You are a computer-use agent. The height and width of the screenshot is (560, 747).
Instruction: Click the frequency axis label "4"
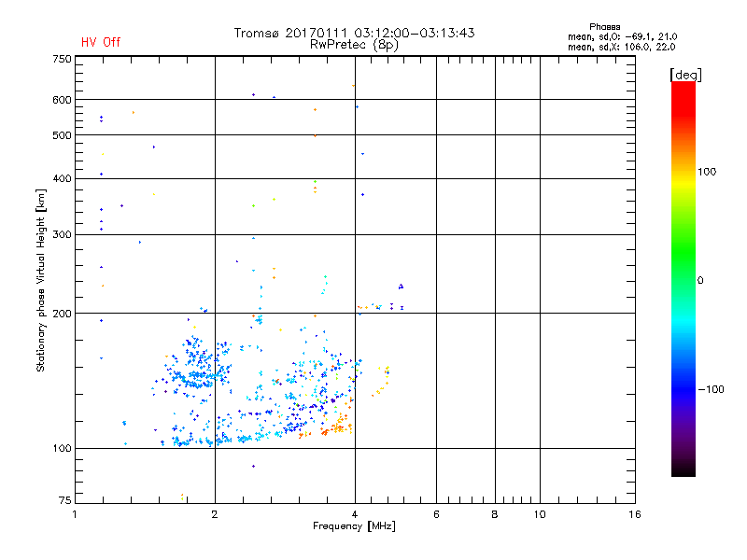355,514
